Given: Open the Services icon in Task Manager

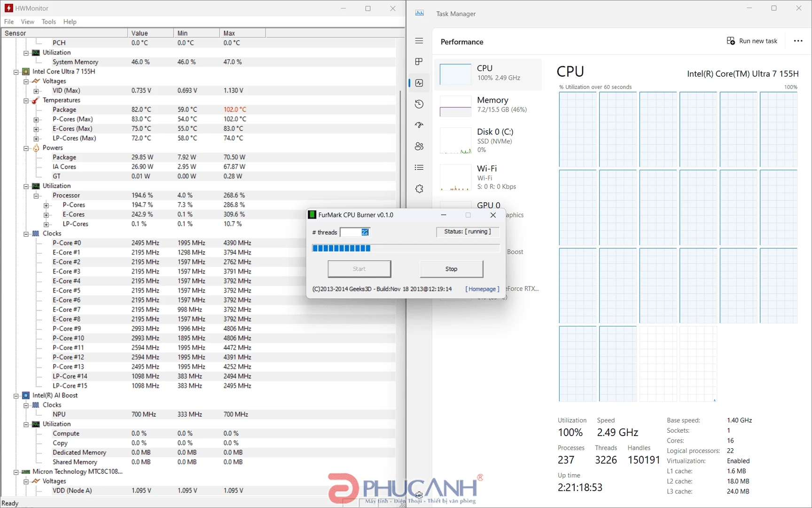Looking at the screenshot, I should pyautogui.click(x=419, y=189).
